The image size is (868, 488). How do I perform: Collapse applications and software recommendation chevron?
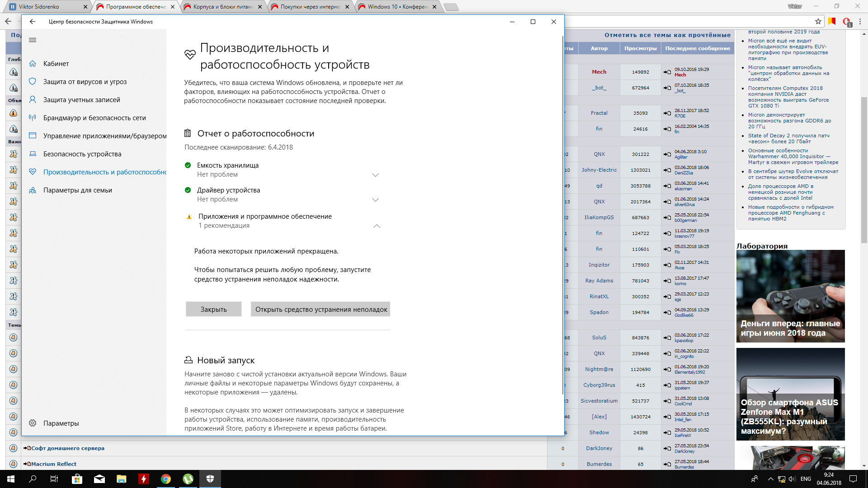coord(377,226)
